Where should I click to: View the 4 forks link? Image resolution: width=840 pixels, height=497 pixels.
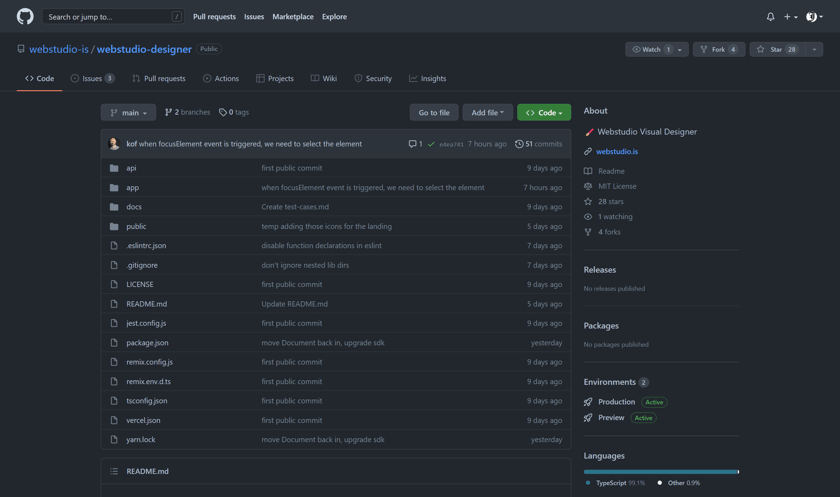pyautogui.click(x=609, y=232)
